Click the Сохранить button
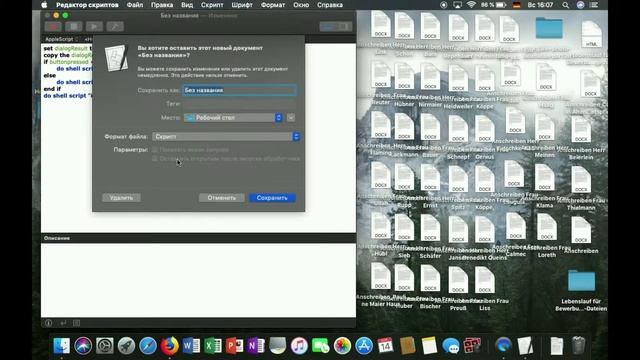640x360 pixels. [x=272, y=198]
